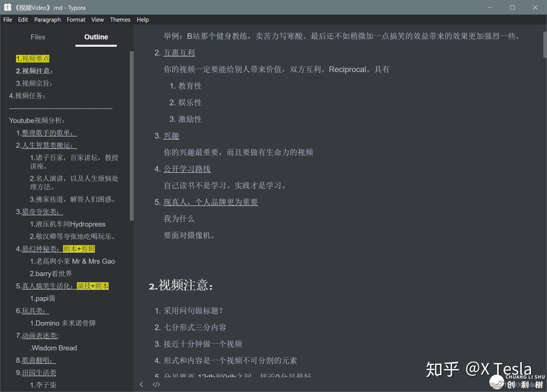Toggle the sidebar with the left arrow icon
The image size is (547, 392).
[141, 384]
